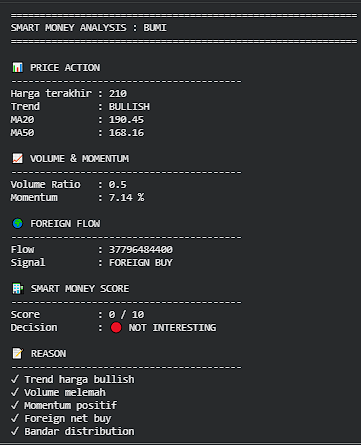Click the Harga terakhir value 210
Viewport: 361px width, 445px height.
click(118, 94)
